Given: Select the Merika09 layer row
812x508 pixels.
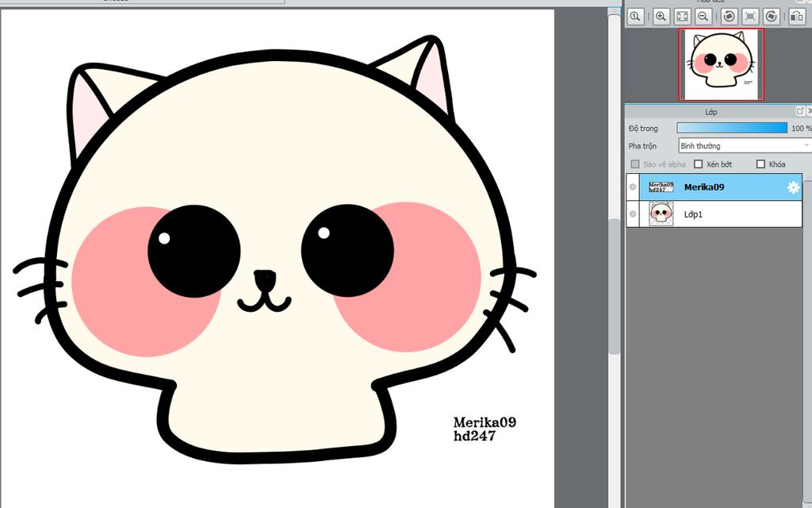Looking at the screenshot, I should coord(714,187).
